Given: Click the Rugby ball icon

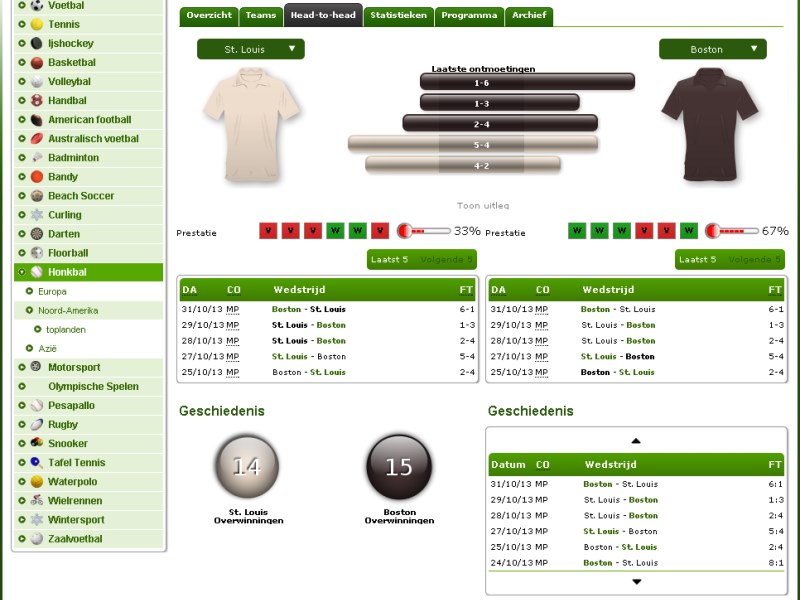Looking at the screenshot, I should tap(37, 424).
